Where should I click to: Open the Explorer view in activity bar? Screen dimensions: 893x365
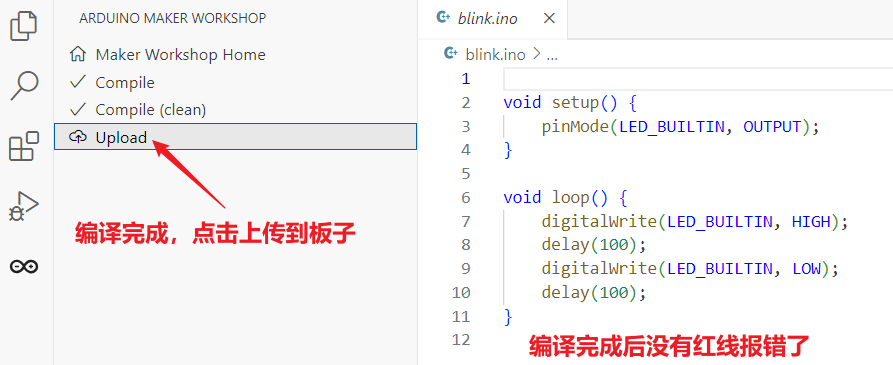tap(24, 26)
